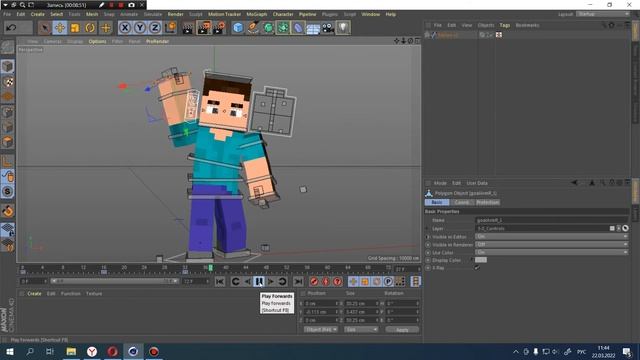Viewport: 640px width, 360px height.
Task: Open the Window menu
Action: click(x=371, y=14)
